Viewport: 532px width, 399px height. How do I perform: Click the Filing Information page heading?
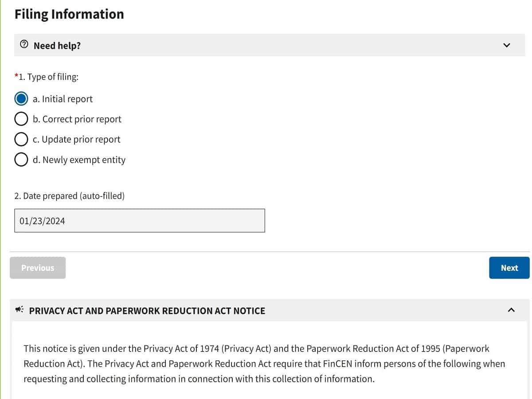pyautogui.click(x=69, y=14)
